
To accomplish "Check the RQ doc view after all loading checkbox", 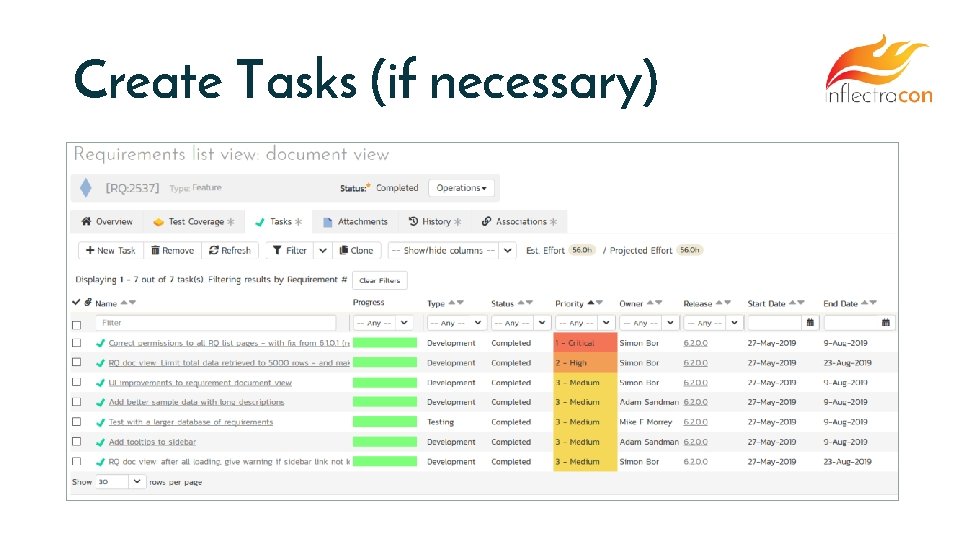I will pos(77,461).
